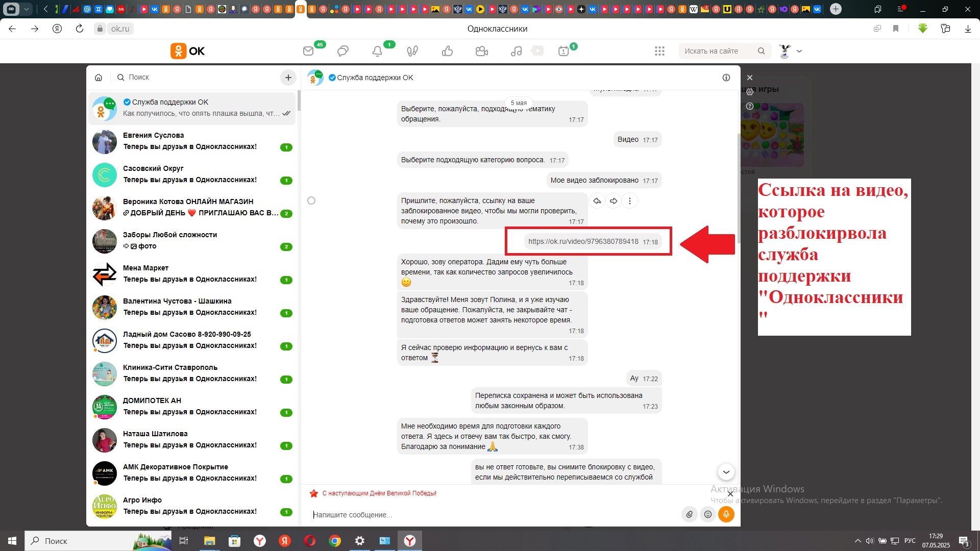Open chat with Мена Маркет
The image size is (980, 551).
pos(192,274)
